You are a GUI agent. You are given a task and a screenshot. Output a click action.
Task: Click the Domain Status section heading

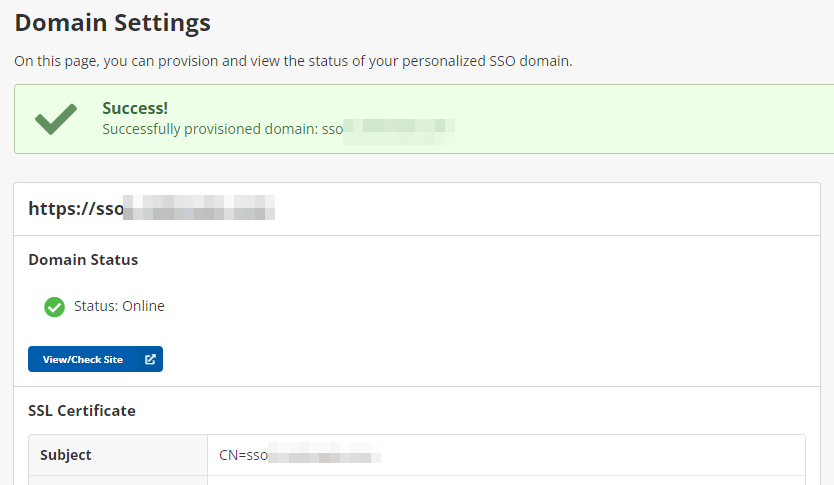[x=83, y=260]
